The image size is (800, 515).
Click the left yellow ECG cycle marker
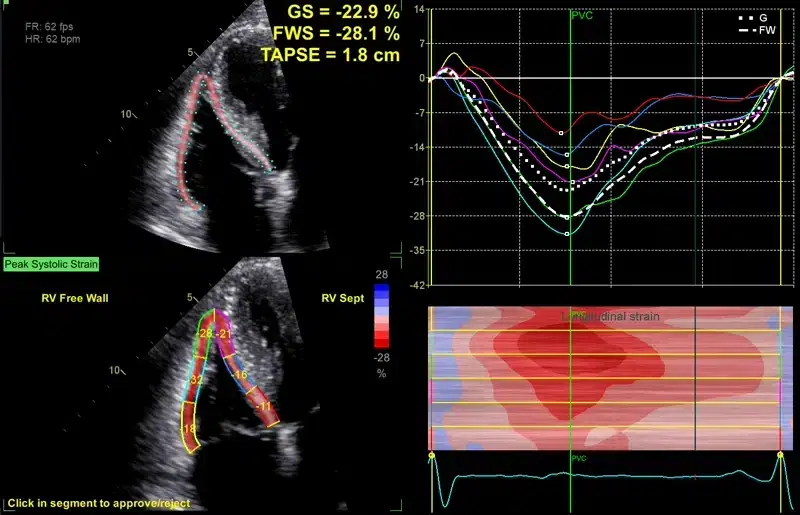431,455
